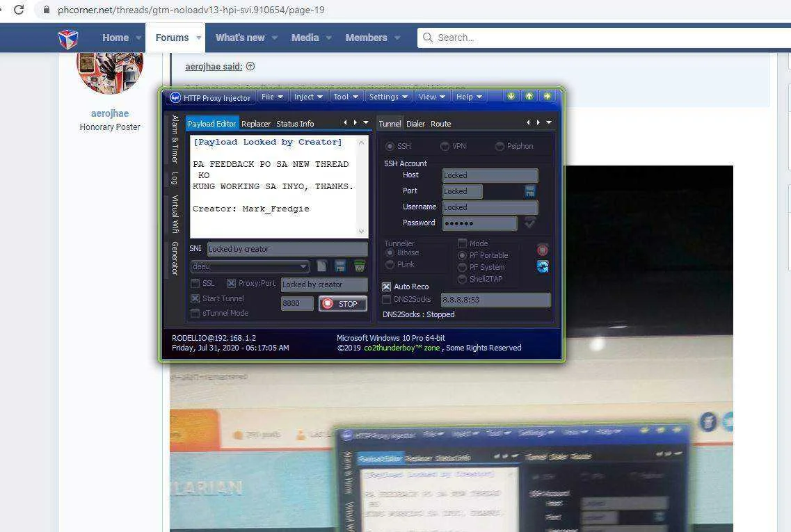The image size is (791, 532).
Task: Open Payload Editor tab list dropdown arrow
Action: (x=366, y=122)
